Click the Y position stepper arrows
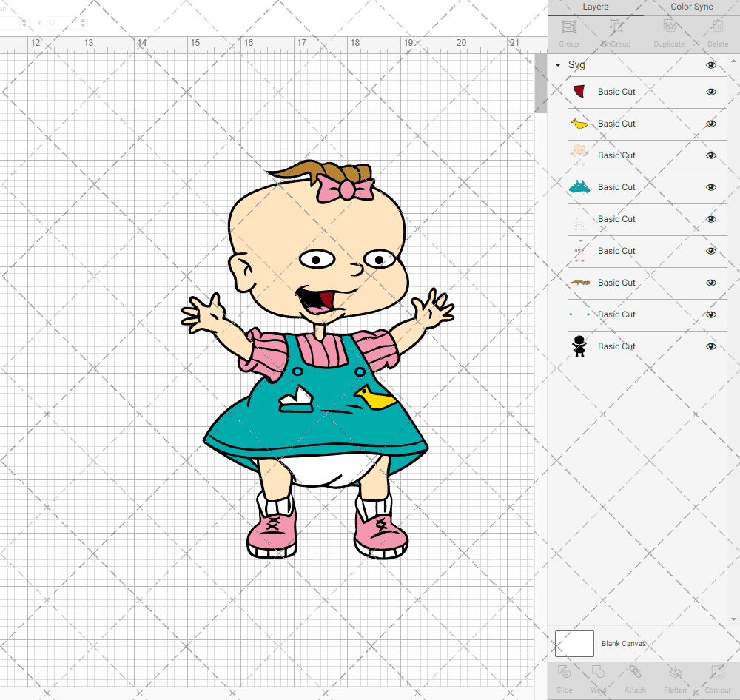The height and width of the screenshot is (700, 740). [83, 23]
